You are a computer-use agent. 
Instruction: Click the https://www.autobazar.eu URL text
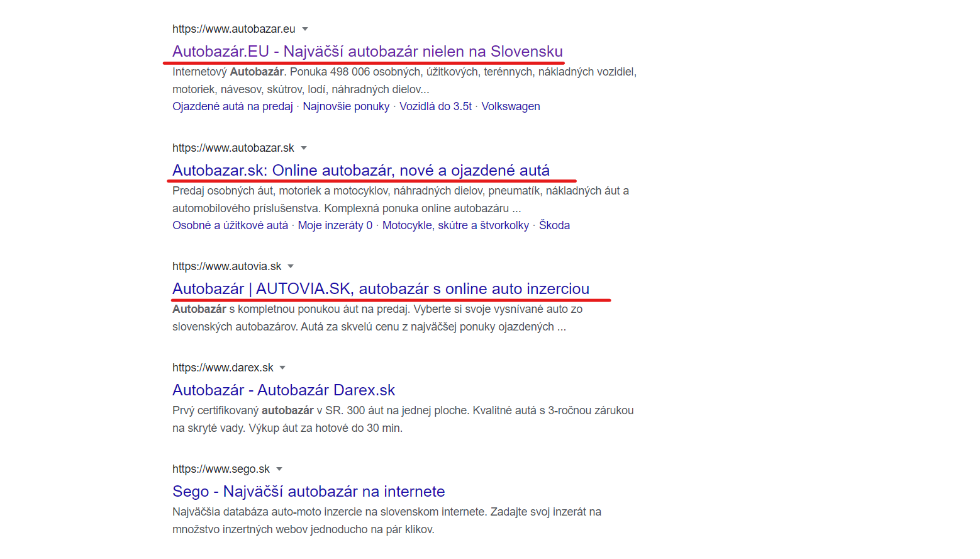pos(234,29)
